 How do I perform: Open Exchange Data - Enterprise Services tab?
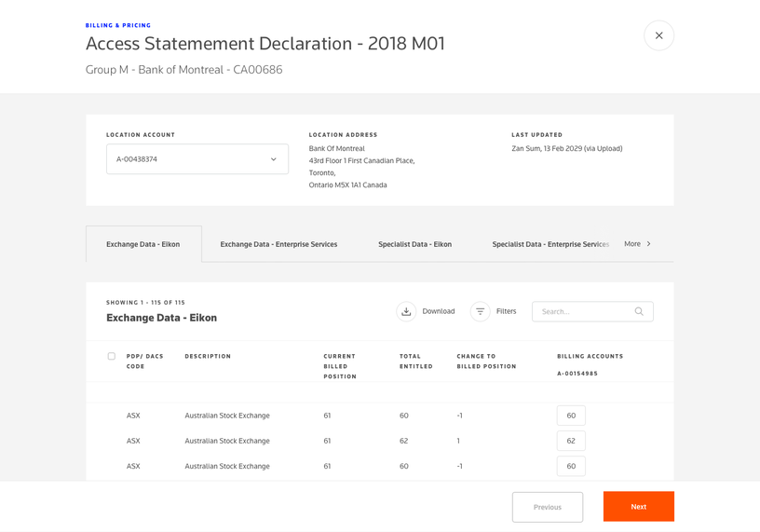[278, 244]
